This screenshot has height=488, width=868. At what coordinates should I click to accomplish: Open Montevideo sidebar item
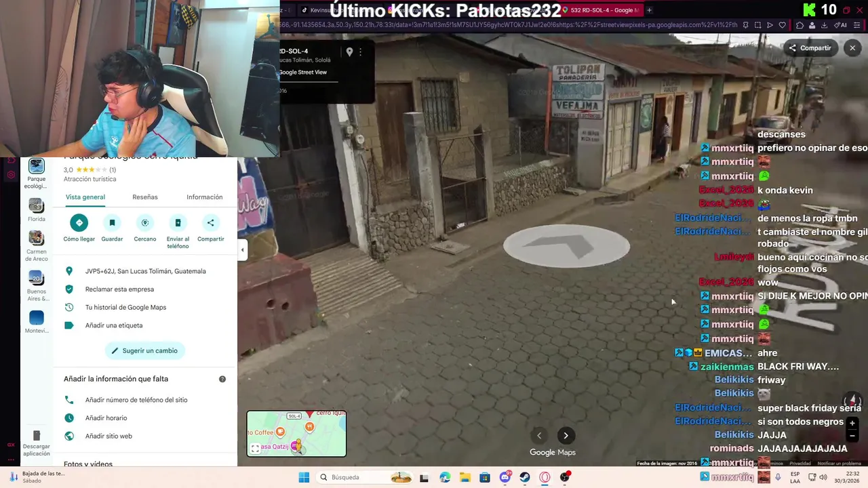click(x=37, y=323)
